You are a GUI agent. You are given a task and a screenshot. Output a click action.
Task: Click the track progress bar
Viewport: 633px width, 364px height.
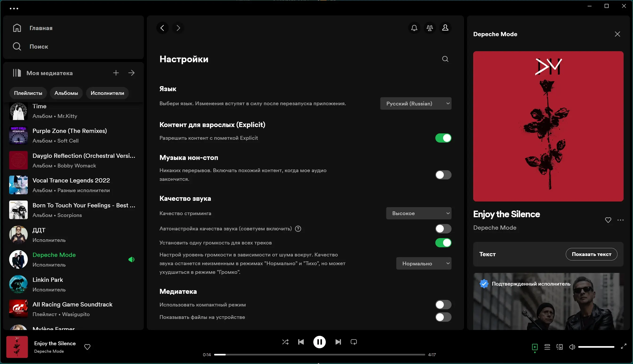[319, 355]
